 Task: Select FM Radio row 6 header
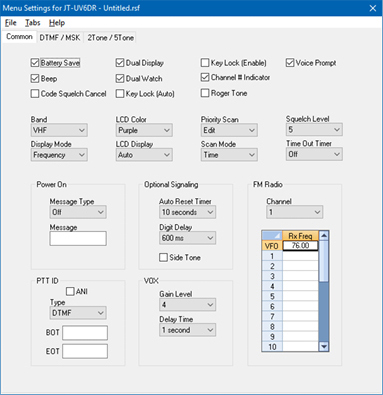click(x=272, y=306)
